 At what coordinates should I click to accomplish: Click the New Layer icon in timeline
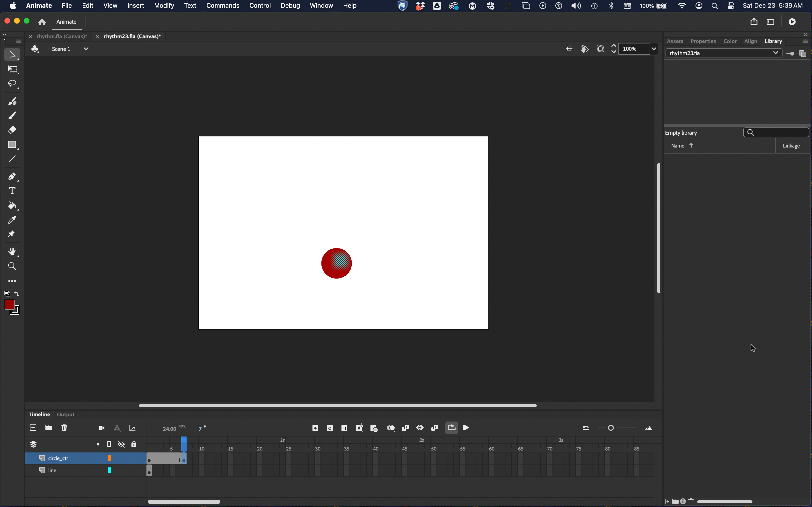33,428
